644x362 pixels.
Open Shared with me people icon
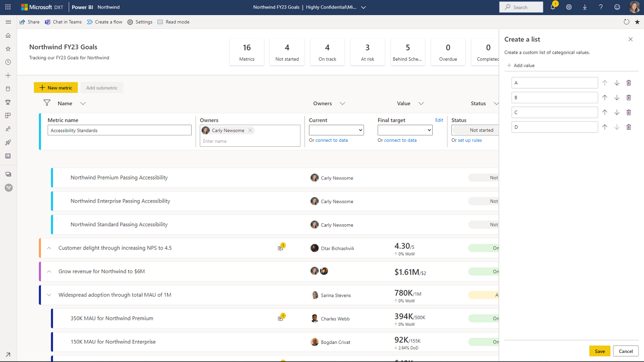point(8,129)
